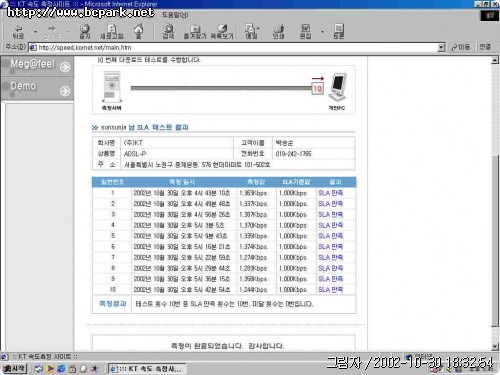
Task: Launch Internet Explorer from the quick launch bar
Action: point(61,368)
